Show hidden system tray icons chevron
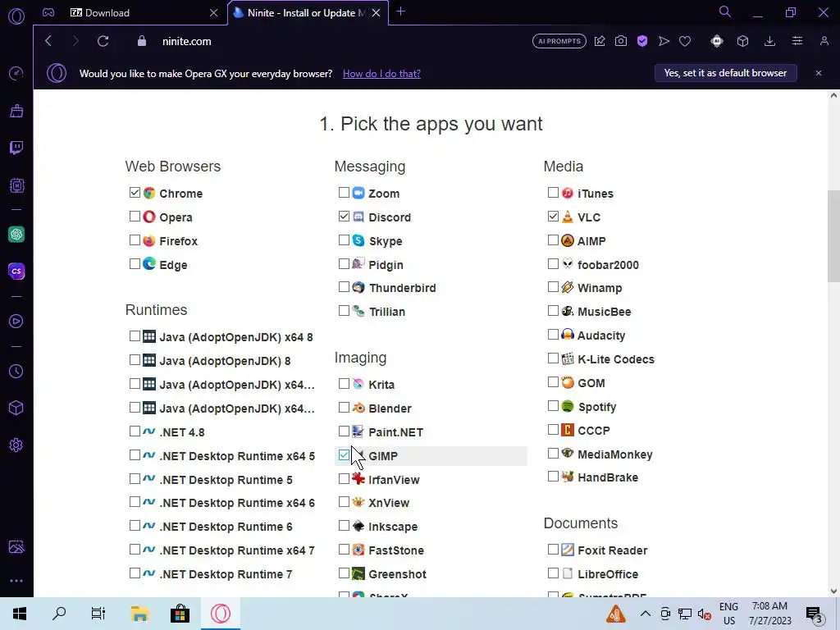Screen dimensions: 840x630 click(x=646, y=614)
